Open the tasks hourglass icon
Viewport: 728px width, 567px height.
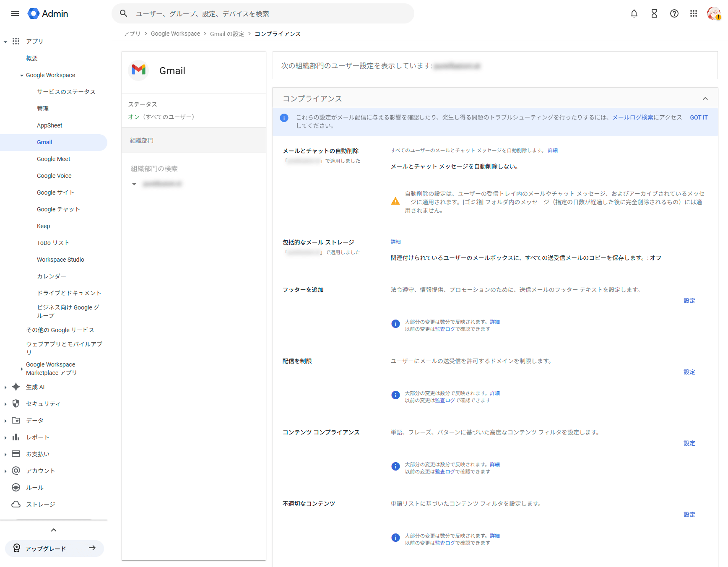tap(654, 13)
